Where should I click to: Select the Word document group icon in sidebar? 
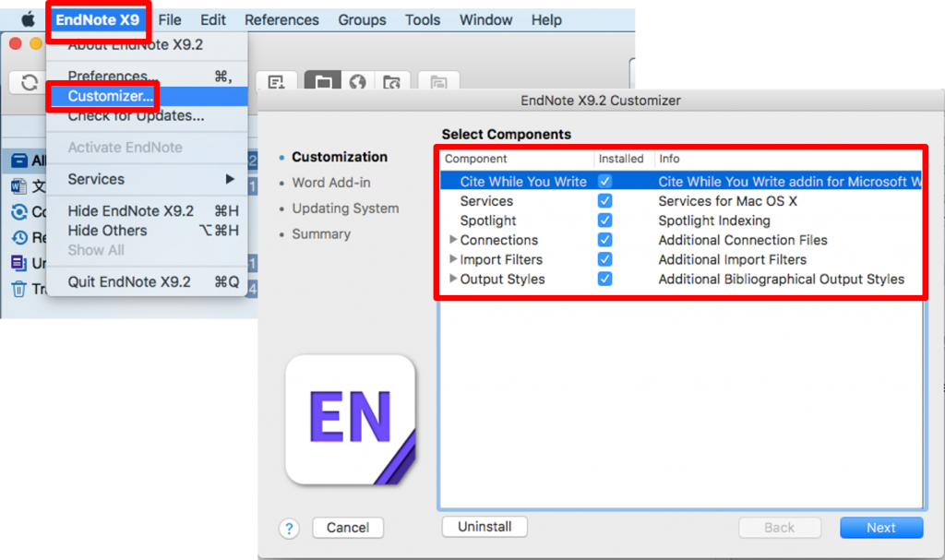pos(18,186)
